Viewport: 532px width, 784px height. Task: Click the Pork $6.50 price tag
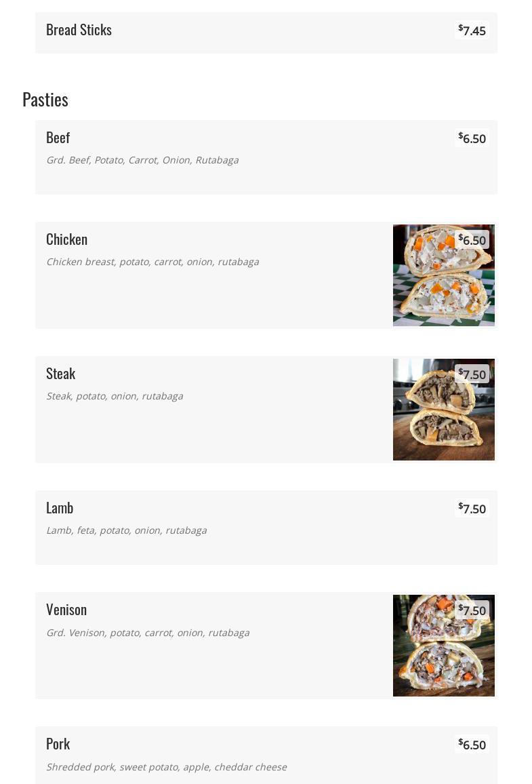tap(472, 745)
